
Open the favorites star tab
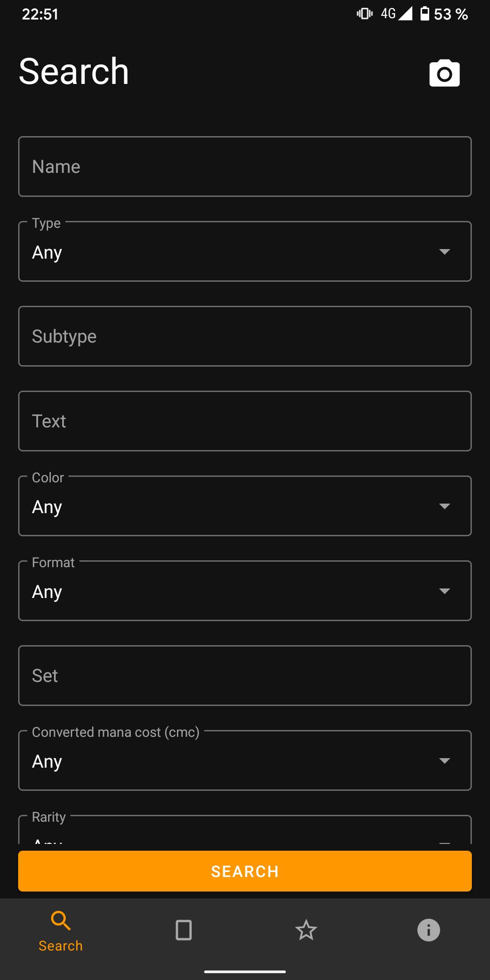(x=306, y=930)
